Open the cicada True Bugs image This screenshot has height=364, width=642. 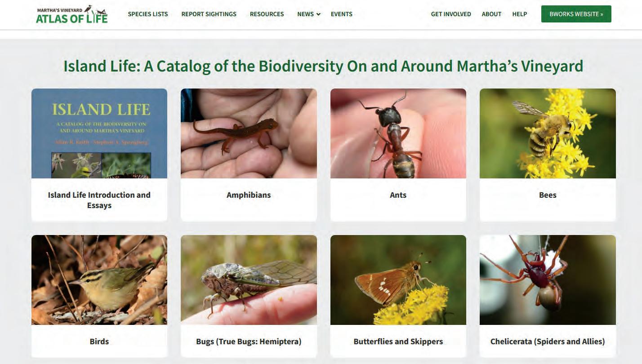click(x=249, y=280)
